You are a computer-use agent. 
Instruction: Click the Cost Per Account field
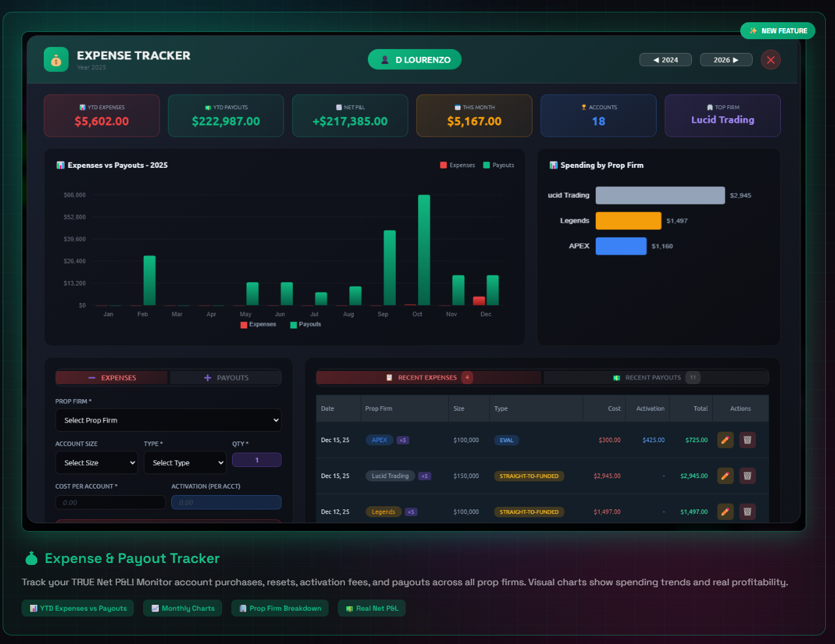tap(110, 502)
